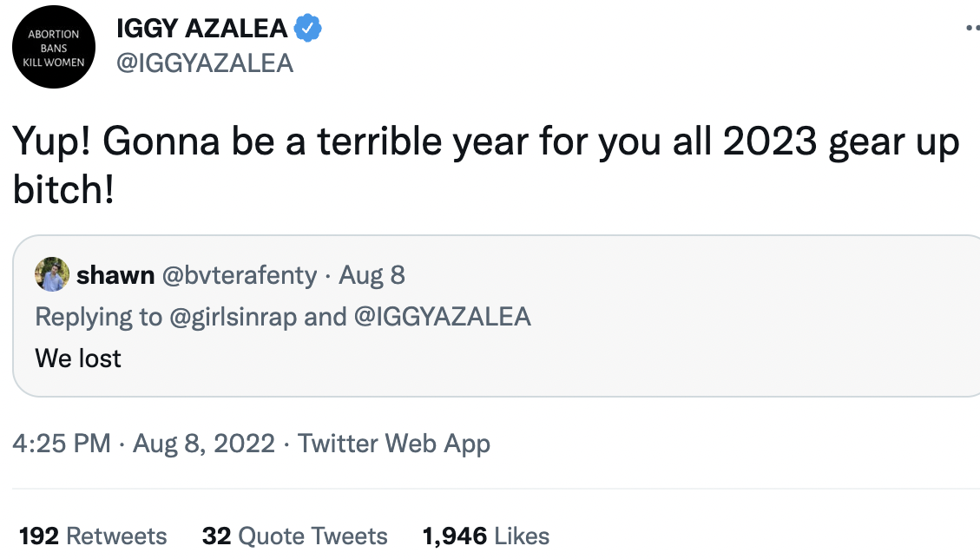This screenshot has width=980, height=559.
Task: View the 32 Quote Tweets
Action: [294, 536]
